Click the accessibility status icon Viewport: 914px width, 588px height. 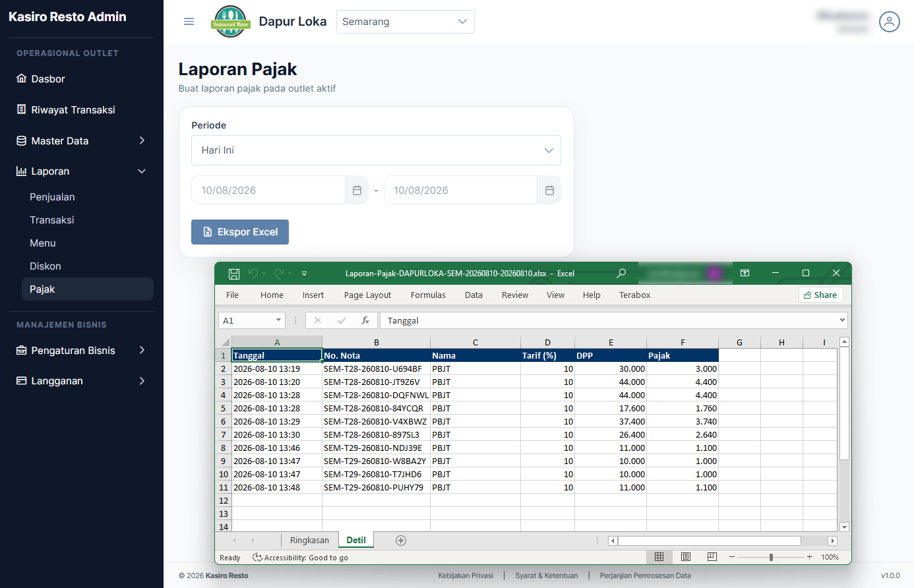[257, 558]
